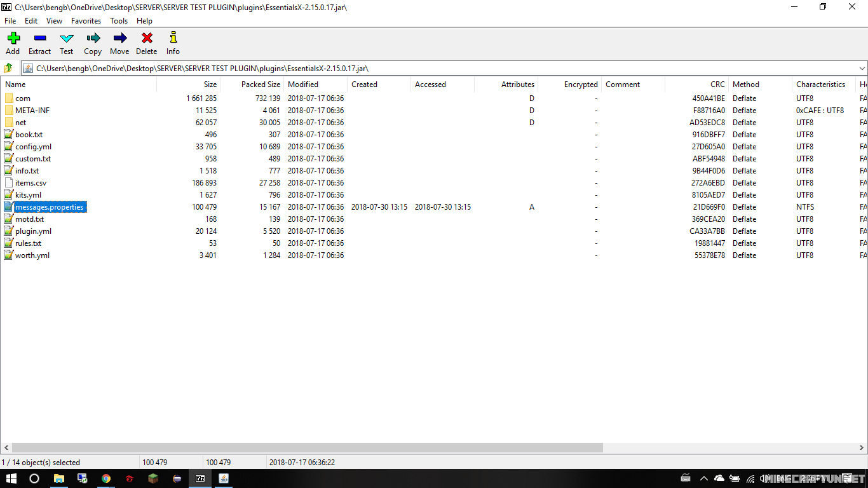Click the plugin.yml file icon

pyautogui.click(x=8, y=231)
